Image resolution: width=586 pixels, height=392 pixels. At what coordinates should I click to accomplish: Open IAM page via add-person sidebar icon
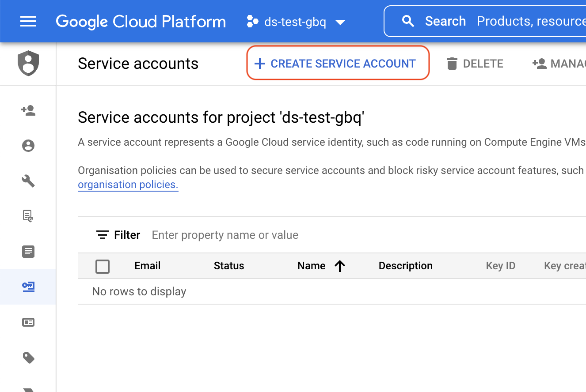coord(28,110)
